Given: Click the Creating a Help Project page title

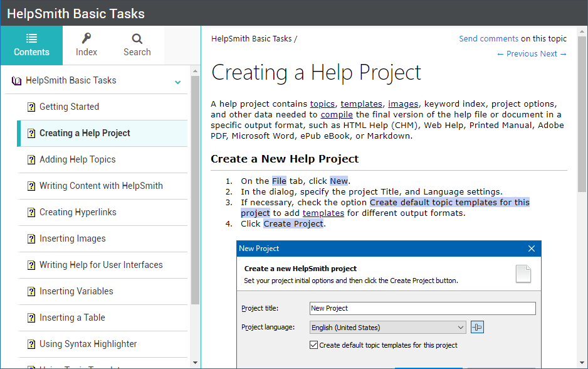Looking at the screenshot, I should (x=316, y=73).
